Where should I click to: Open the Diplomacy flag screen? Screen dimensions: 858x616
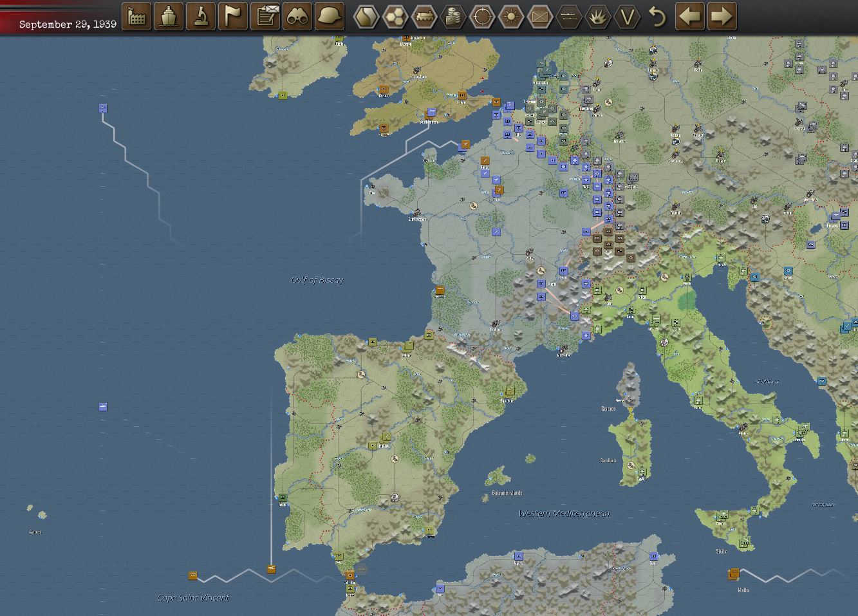tap(233, 16)
